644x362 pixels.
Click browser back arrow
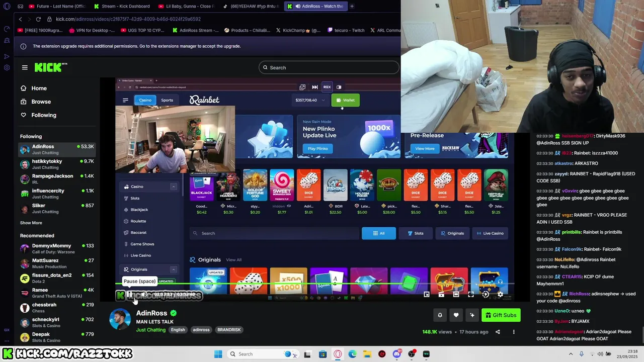click(x=21, y=19)
